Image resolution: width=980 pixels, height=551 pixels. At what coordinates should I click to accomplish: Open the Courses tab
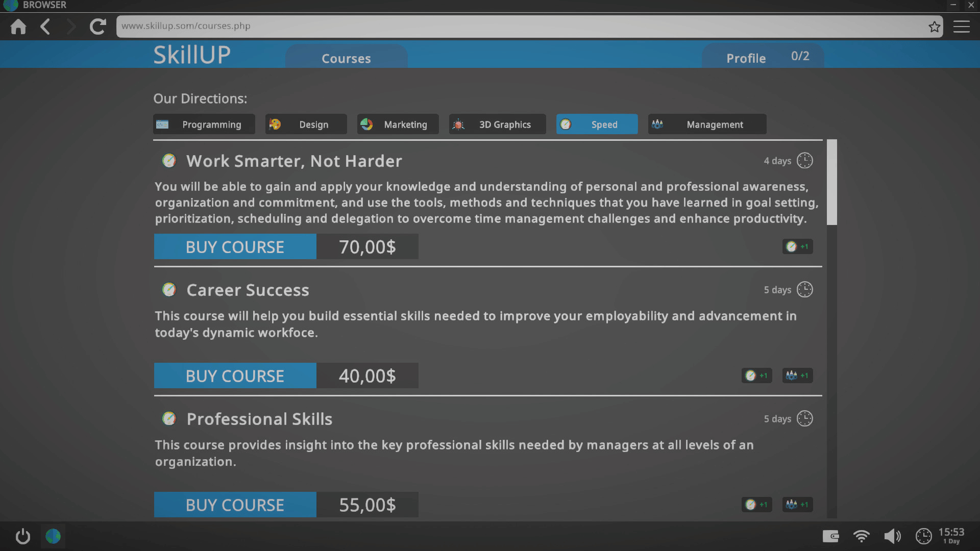pyautogui.click(x=346, y=58)
